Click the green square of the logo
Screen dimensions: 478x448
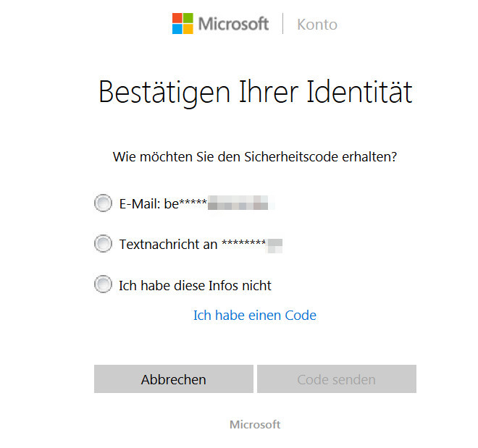click(x=188, y=18)
